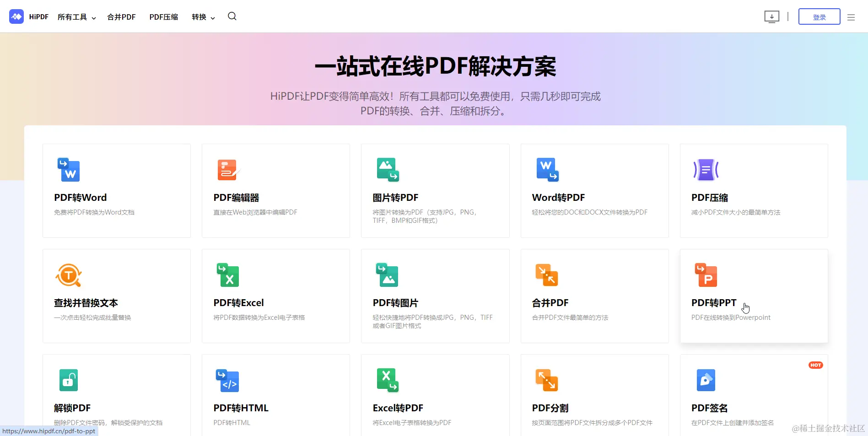Click description 将PDF数据转换为Excel电子表格
868x436 pixels.
(x=259, y=318)
